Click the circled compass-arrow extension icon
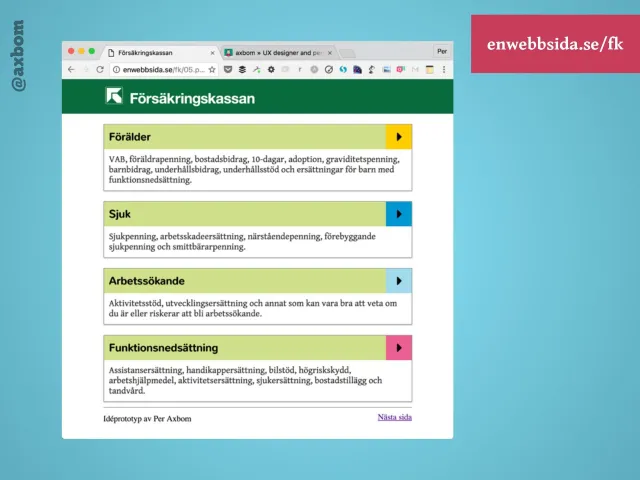This screenshot has width=640, height=480. [329, 69]
